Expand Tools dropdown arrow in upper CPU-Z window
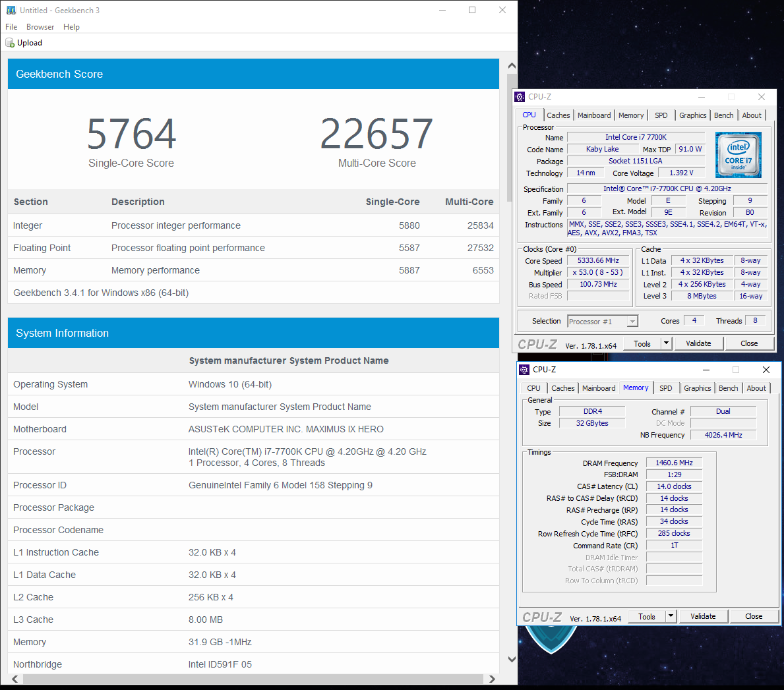The image size is (784, 690). 666,343
